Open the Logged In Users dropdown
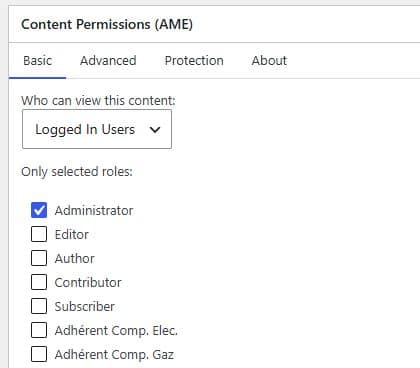Viewport: 420px width, 368px height. tap(97, 129)
